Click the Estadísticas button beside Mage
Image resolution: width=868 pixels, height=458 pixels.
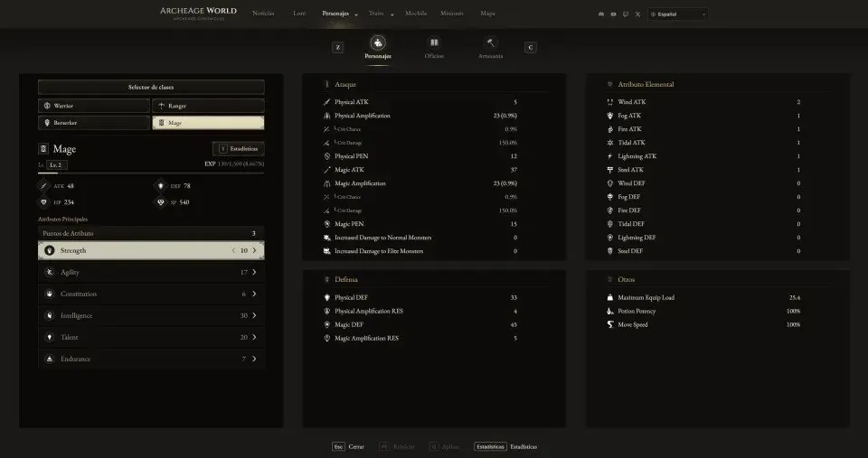(x=239, y=149)
